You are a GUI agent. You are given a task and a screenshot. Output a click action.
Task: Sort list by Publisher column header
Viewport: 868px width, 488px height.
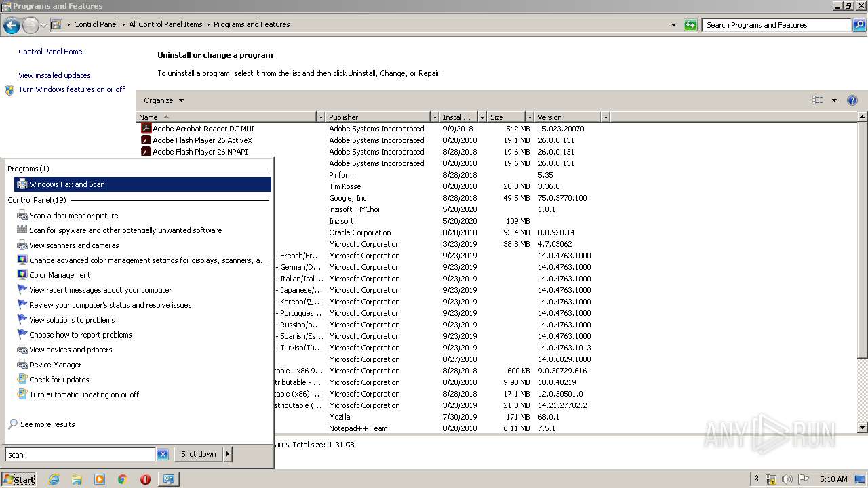[x=378, y=117]
